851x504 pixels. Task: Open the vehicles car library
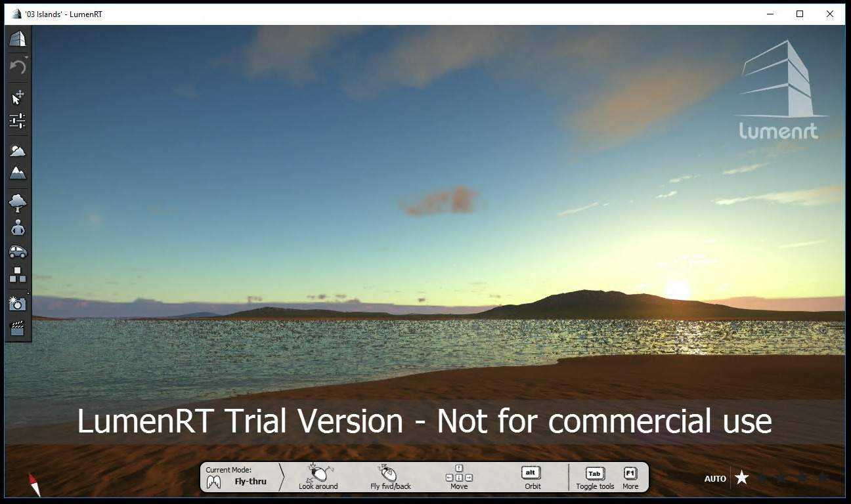[x=18, y=252]
